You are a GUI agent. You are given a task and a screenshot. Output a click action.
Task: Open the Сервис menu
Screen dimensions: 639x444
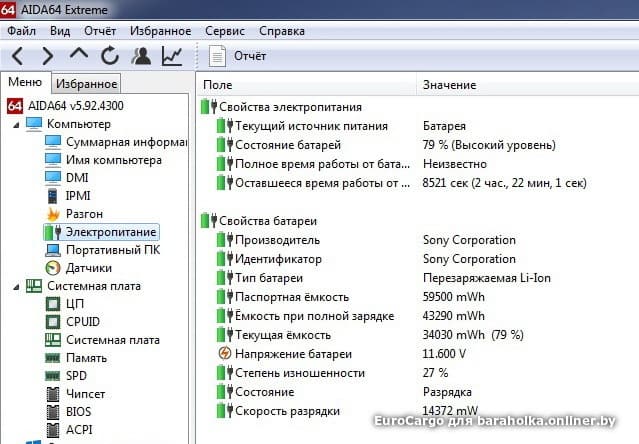coord(225,31)
